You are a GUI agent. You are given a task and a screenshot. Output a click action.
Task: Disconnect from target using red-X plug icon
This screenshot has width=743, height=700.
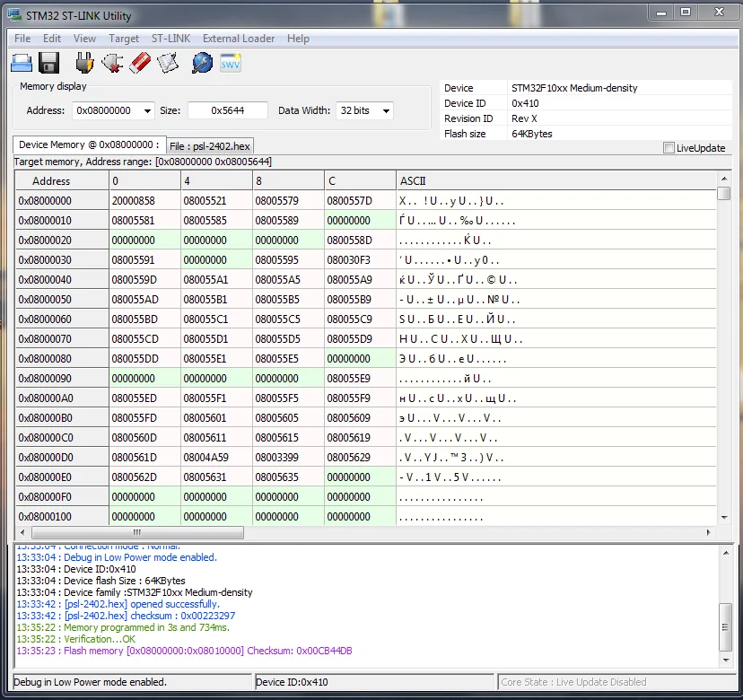tap(112, 63)
